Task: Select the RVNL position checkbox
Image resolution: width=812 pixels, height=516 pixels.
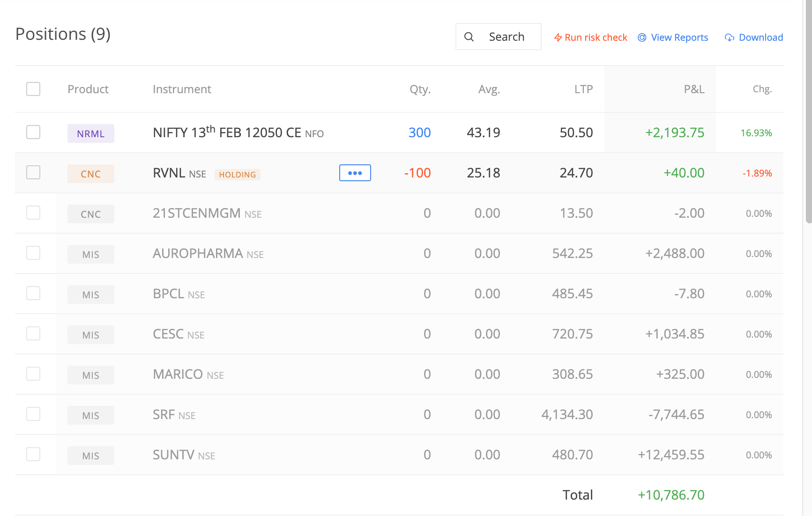Action: 33,172
